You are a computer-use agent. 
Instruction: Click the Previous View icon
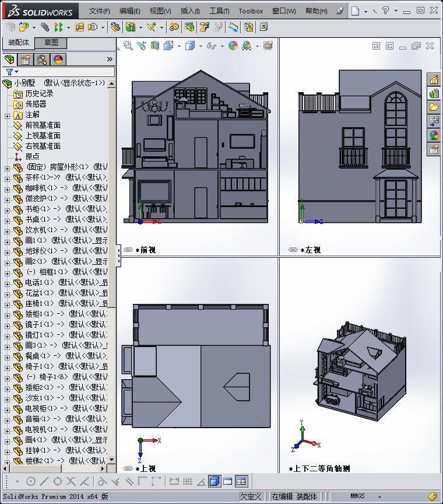(142, 45)
